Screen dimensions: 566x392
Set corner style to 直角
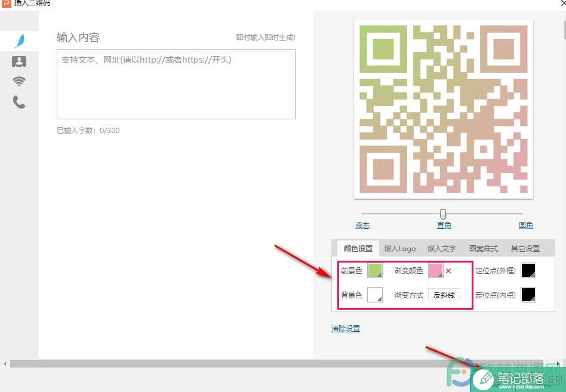coord(444,226)
